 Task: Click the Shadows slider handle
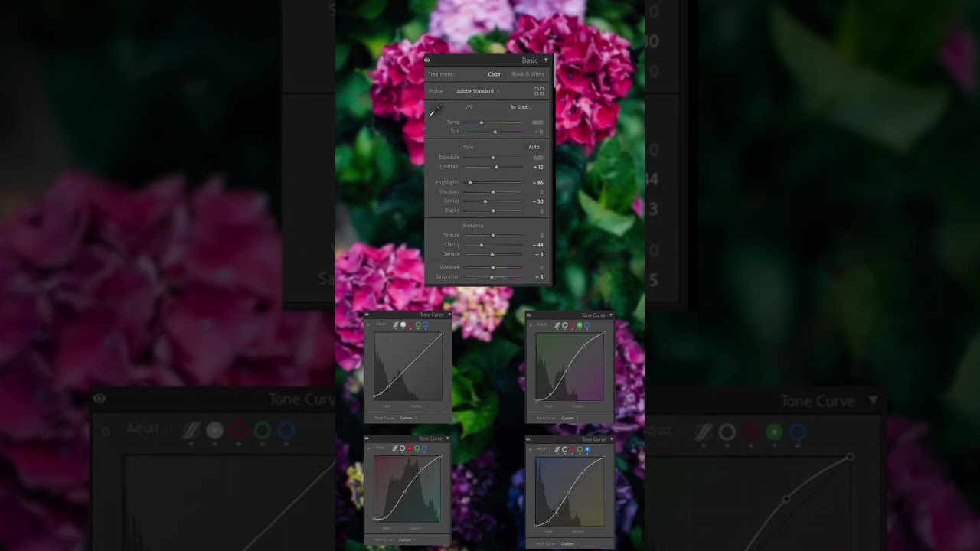493,191
